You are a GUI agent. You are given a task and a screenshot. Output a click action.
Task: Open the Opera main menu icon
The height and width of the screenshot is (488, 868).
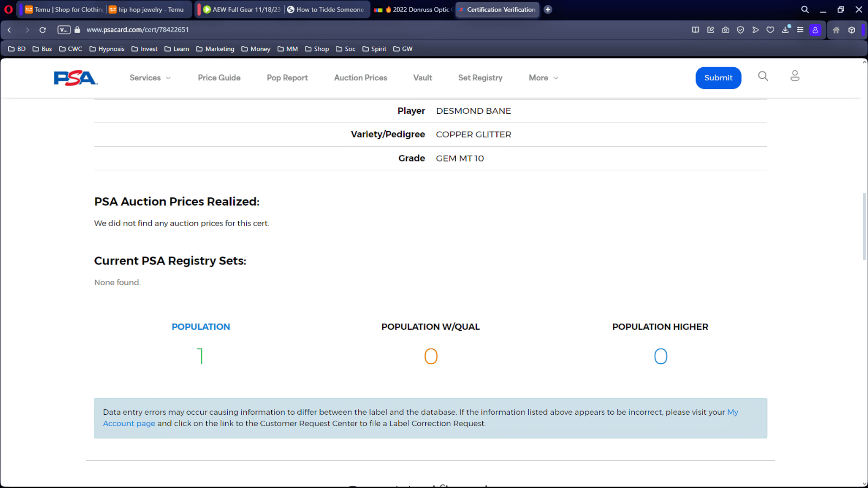pos(8,9)
